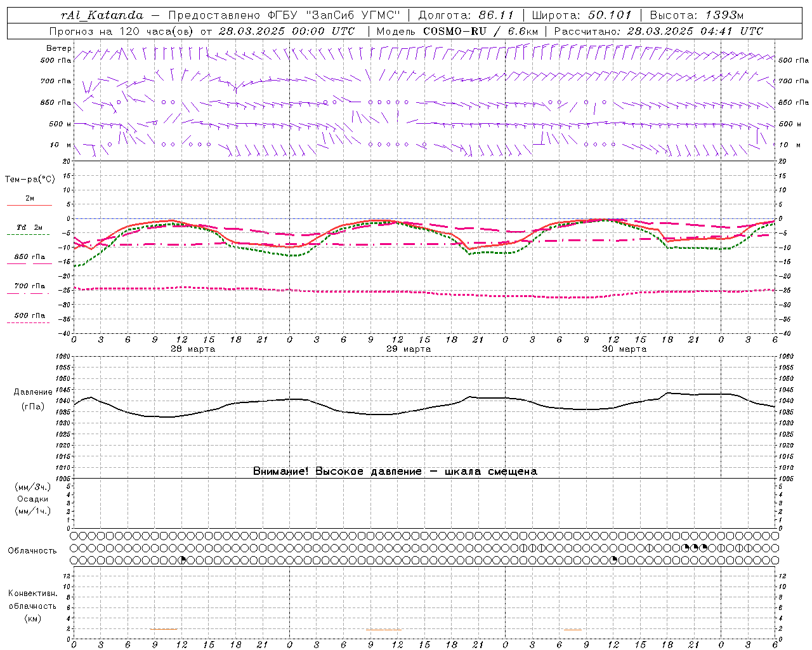
Task: Click the partly filled cloud symbol on 28 марта
Action: pos(182,560)
